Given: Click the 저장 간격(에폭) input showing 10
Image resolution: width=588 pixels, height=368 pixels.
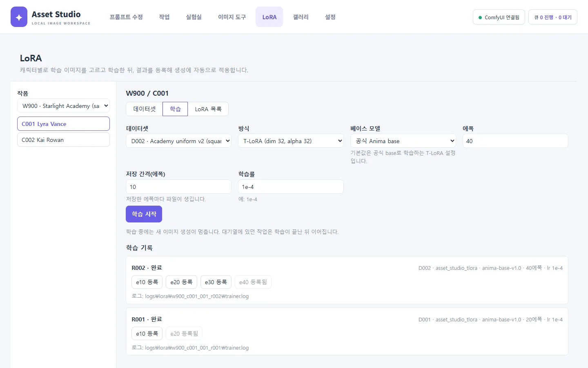Looking at the screenshot, I should (179, 187).
